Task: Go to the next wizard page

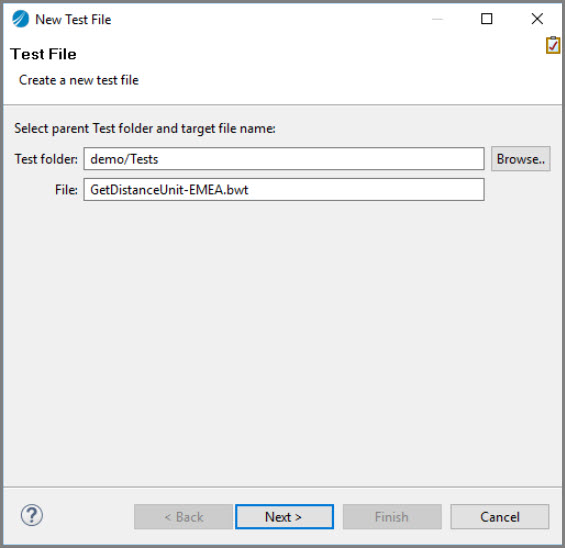Action: [284, 517]
